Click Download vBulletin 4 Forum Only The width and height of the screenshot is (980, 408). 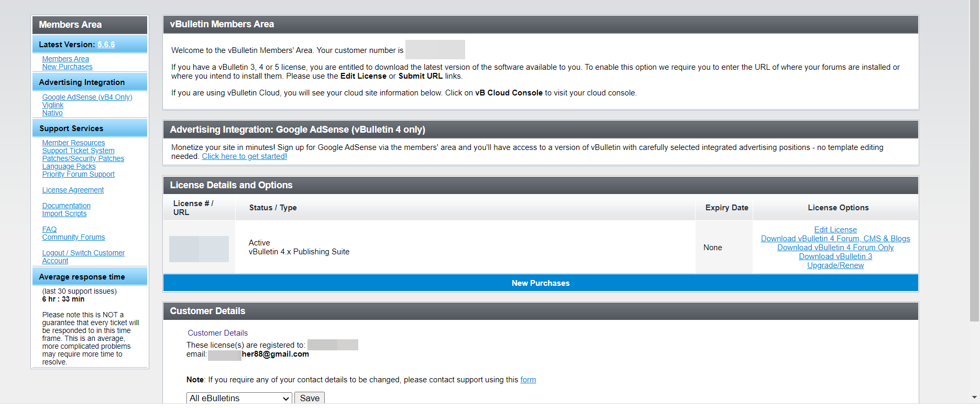pyautogui.click(x=835, y=248)
